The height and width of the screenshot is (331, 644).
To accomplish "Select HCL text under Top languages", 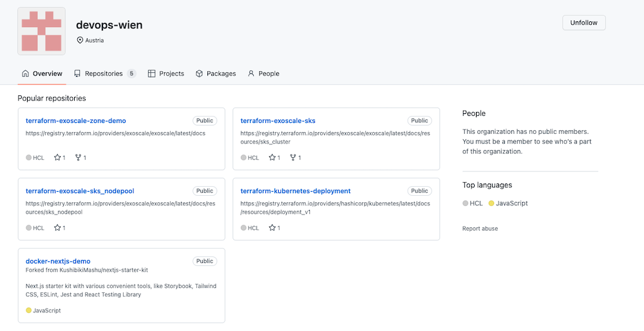I will point(476,203).
